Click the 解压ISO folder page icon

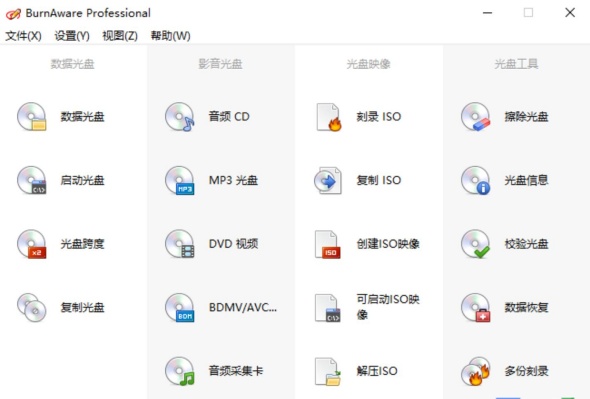327,371
